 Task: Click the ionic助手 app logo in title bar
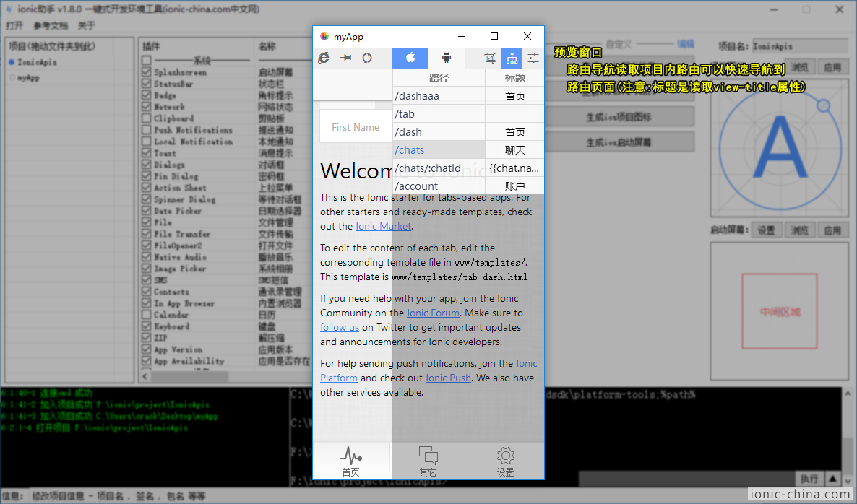[8, 9]
